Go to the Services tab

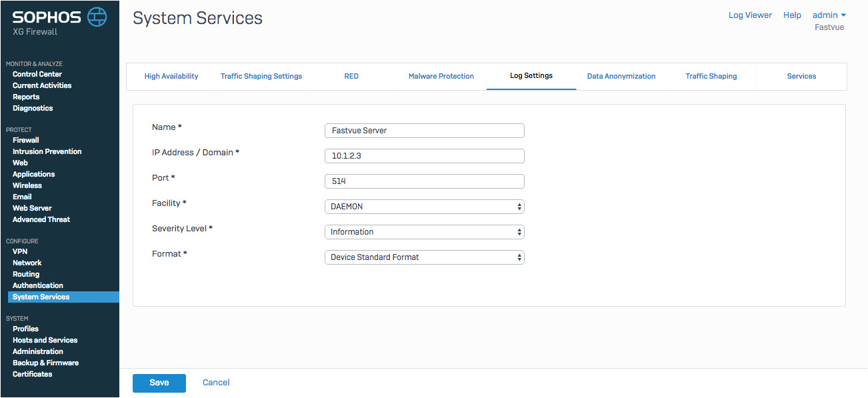801,76
